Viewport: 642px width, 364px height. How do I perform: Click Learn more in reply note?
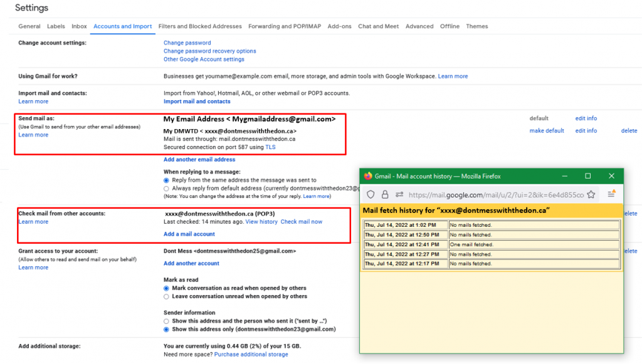pos(316,196)
